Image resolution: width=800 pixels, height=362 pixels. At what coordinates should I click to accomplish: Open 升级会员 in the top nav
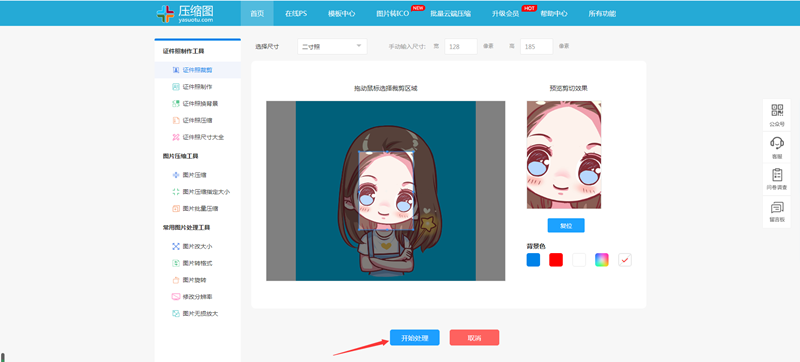coord(506,13)
